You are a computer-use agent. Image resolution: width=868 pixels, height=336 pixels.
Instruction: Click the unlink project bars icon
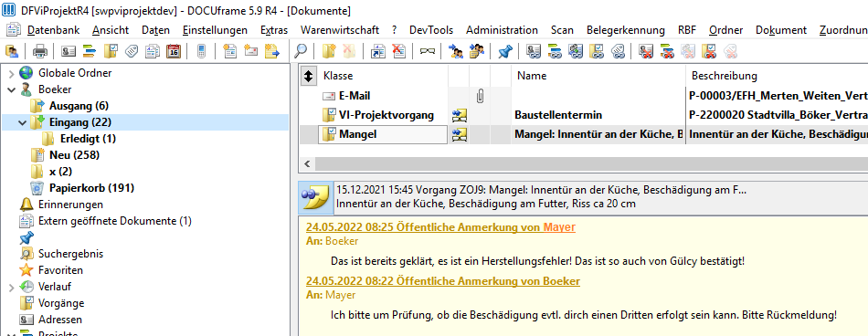click(667, 52)
